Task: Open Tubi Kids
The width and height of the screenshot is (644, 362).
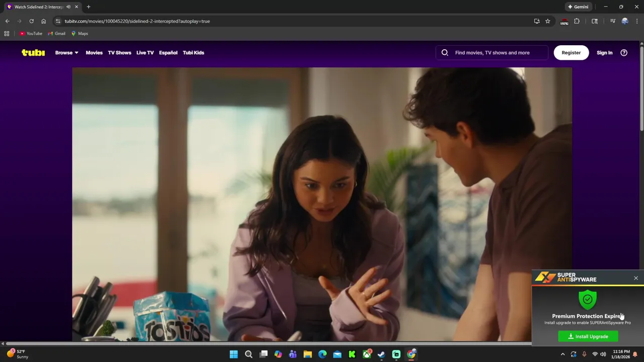Action: tap(193, 52)
